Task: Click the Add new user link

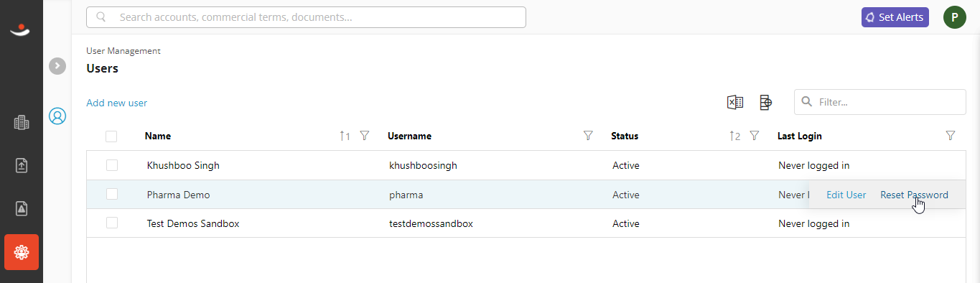Action: pos(116,103)
